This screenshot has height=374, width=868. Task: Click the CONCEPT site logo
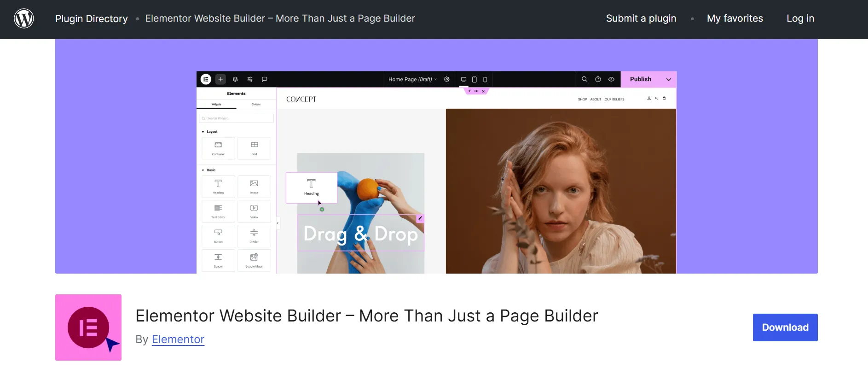pos(301,99)
